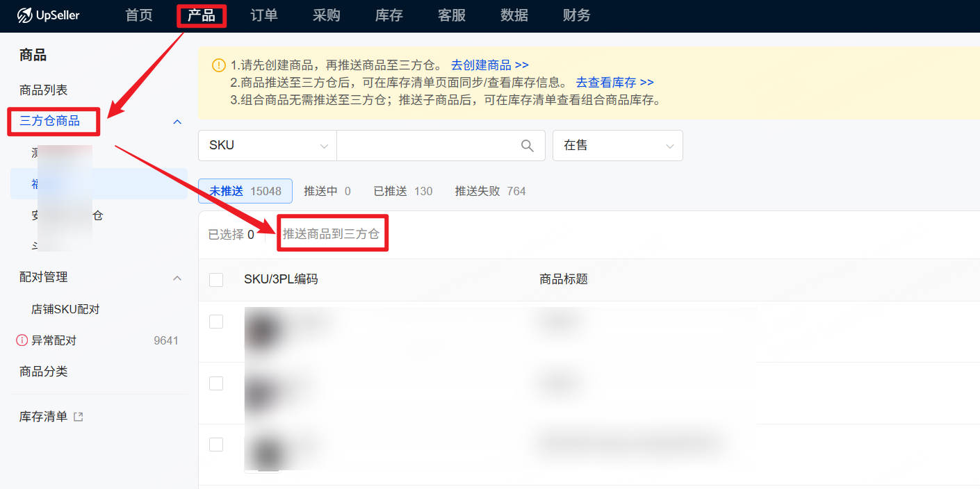Screen dimensions: 980x489
Task: Check the first product row checkbox
Action: click(x=216, y=322)
